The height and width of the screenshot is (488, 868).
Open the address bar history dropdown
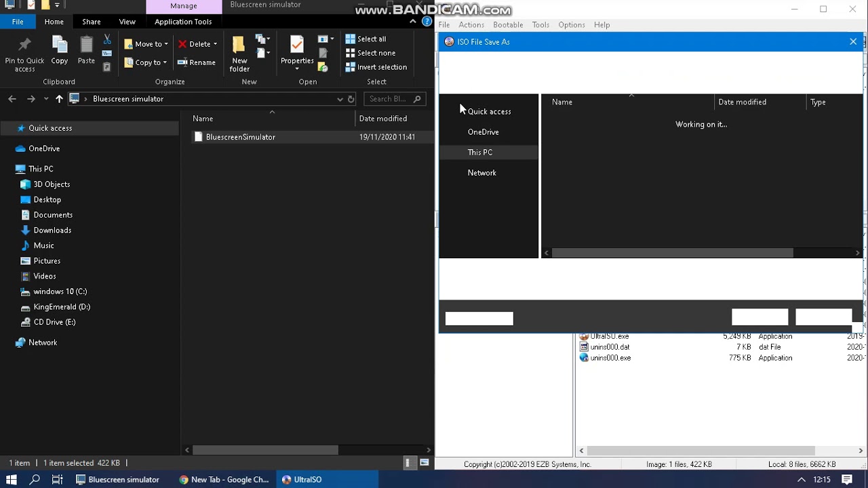point(340,99)
